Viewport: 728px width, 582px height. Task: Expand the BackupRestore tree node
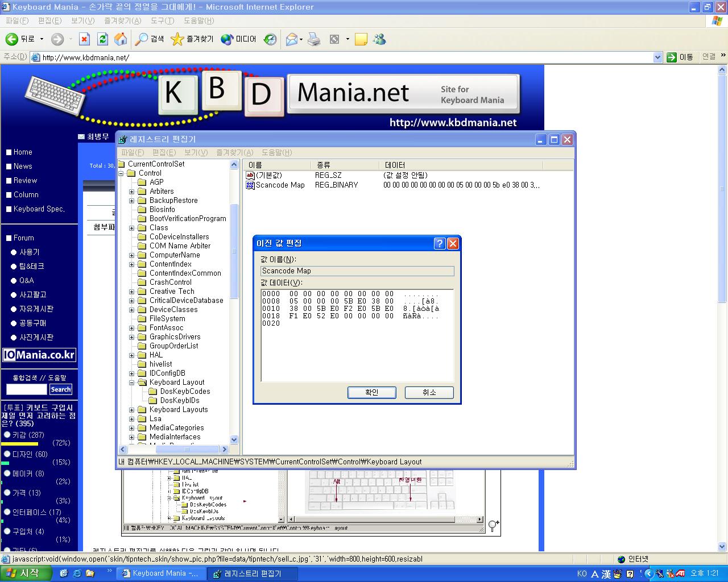(x=132, y=201)
